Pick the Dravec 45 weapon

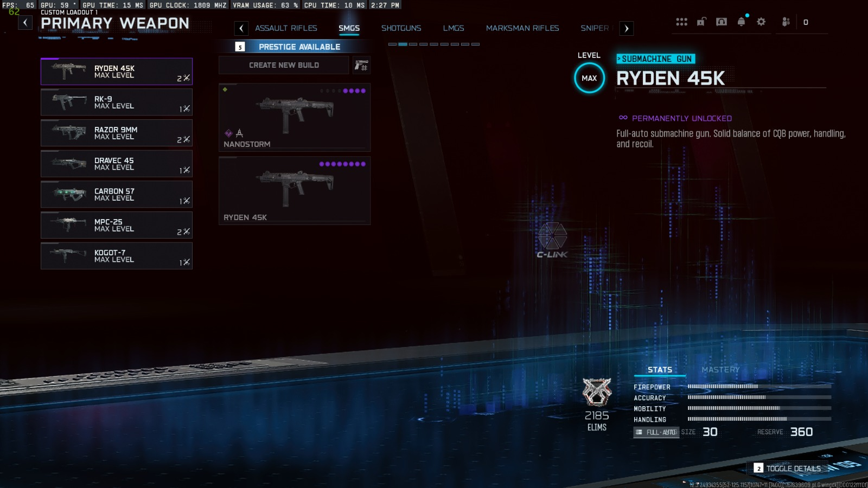[117, 164]
